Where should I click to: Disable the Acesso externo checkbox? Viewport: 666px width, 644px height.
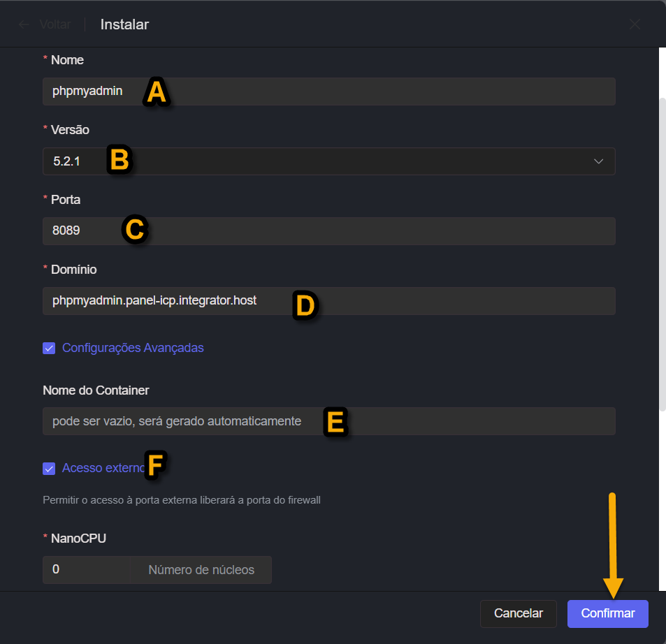tap(49, 468)
